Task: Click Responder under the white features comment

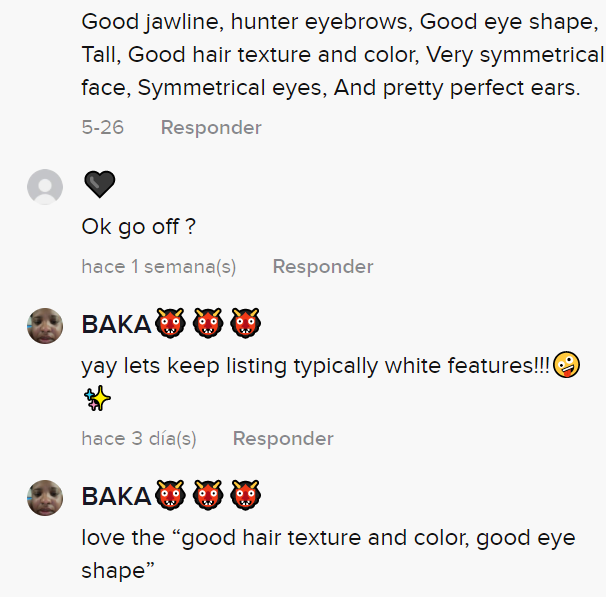Action: tap(283, 439)
